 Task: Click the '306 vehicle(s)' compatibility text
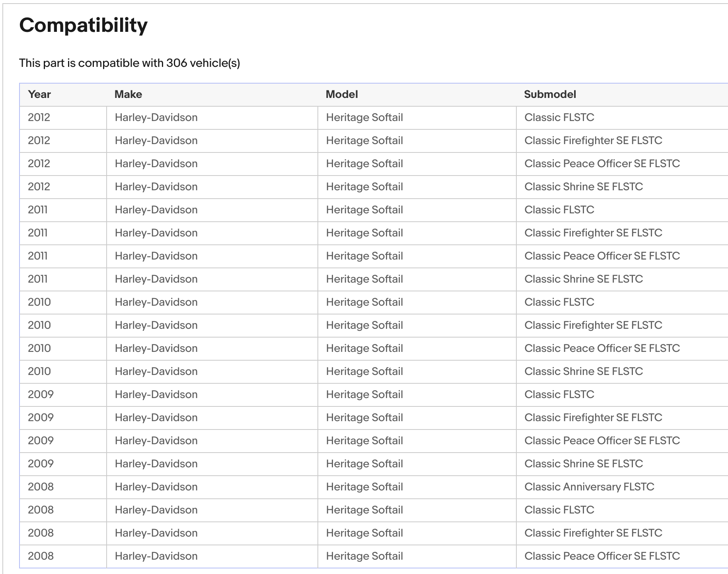(x=203, y=63)
